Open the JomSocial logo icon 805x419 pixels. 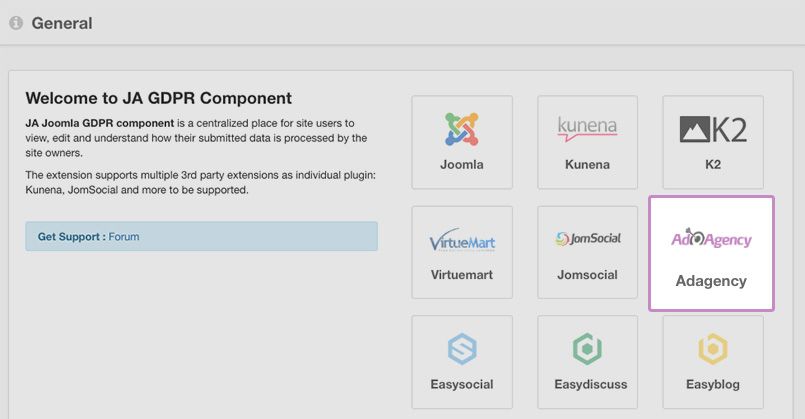(x=587, y=238)
